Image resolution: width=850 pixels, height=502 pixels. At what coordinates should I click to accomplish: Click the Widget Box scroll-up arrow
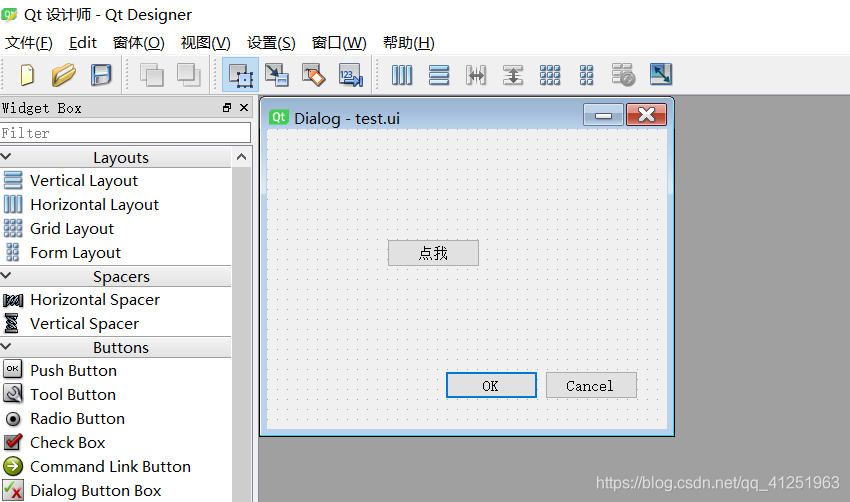pyautogui.click(x=242, y=157)
